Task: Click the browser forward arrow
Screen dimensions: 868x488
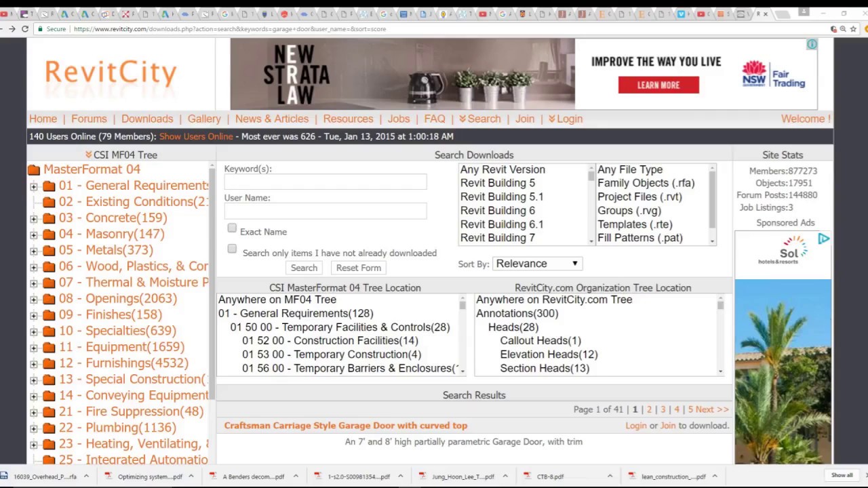Action: pyautogui.click(x=12, y=29)
